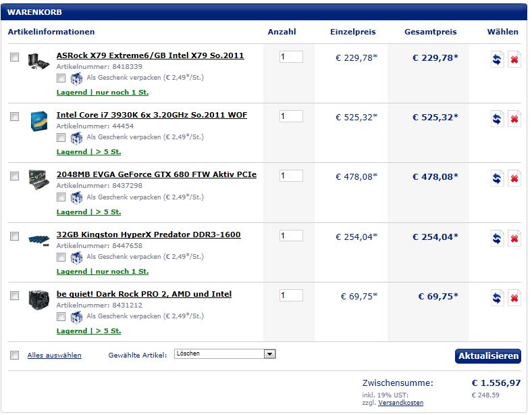Delete EVGA GeForce GTX 680 using red X

coord(514,178)
